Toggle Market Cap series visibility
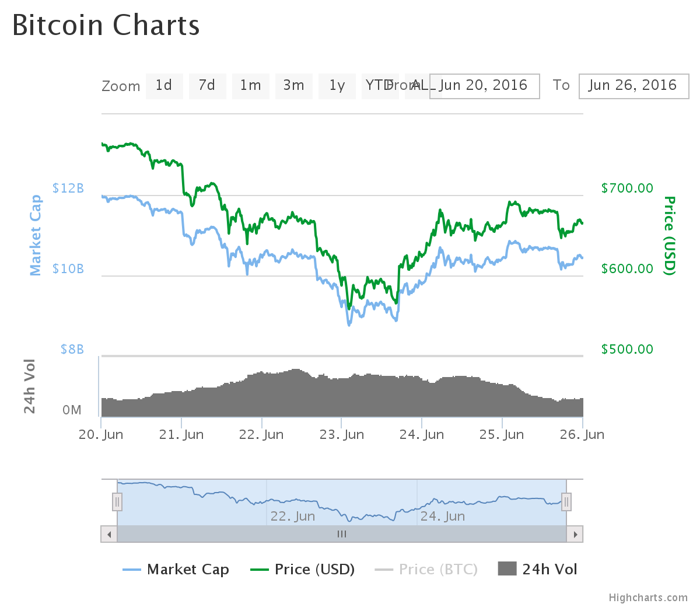Image resolution: width=700 pixels, height=607 pixels. click(188, 570)
